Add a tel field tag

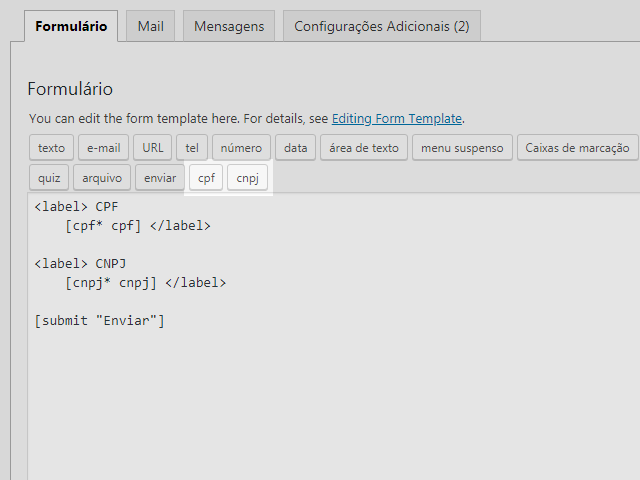pos(192,147)
